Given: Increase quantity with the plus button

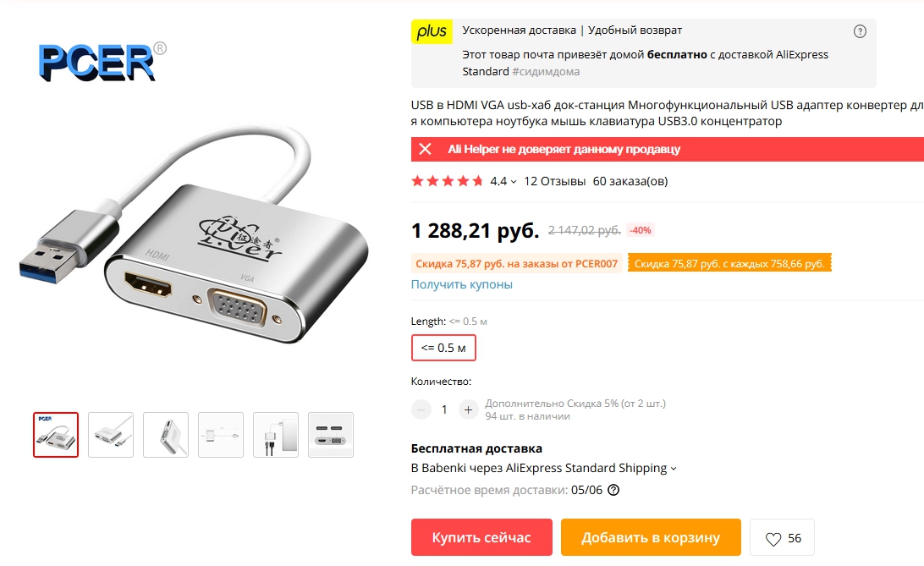Looking at the screenshot, I should (468, 409).
